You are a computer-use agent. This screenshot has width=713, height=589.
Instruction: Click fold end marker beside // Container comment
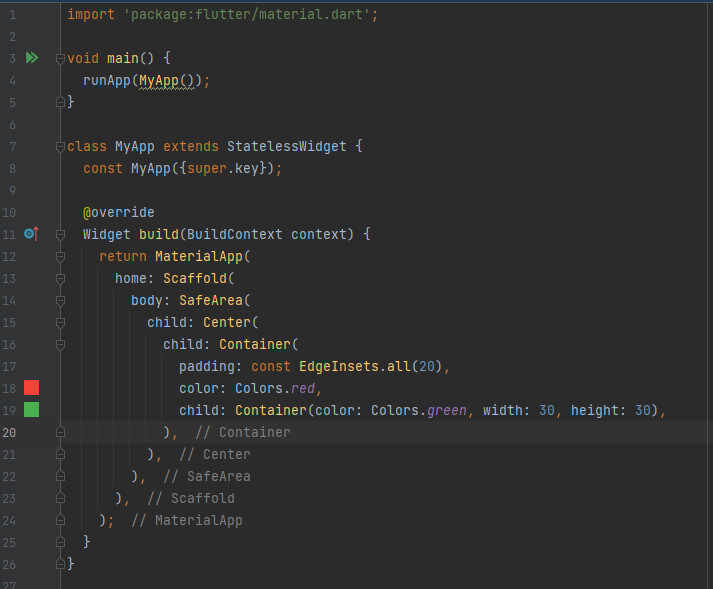point(60,432)
